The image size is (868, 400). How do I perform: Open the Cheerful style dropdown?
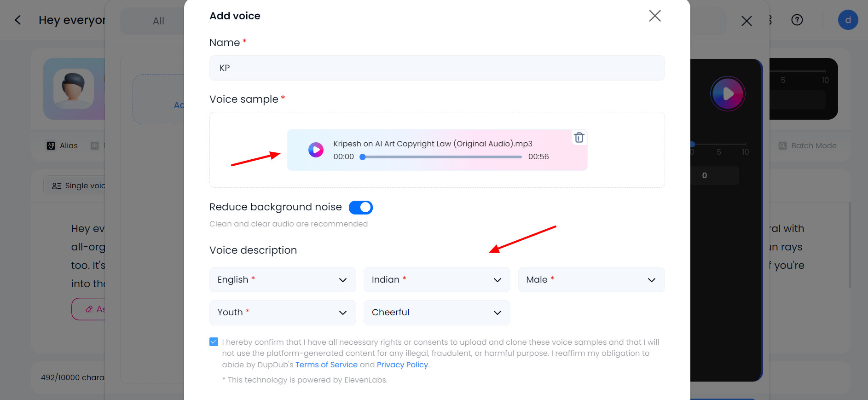coord(436,313)
